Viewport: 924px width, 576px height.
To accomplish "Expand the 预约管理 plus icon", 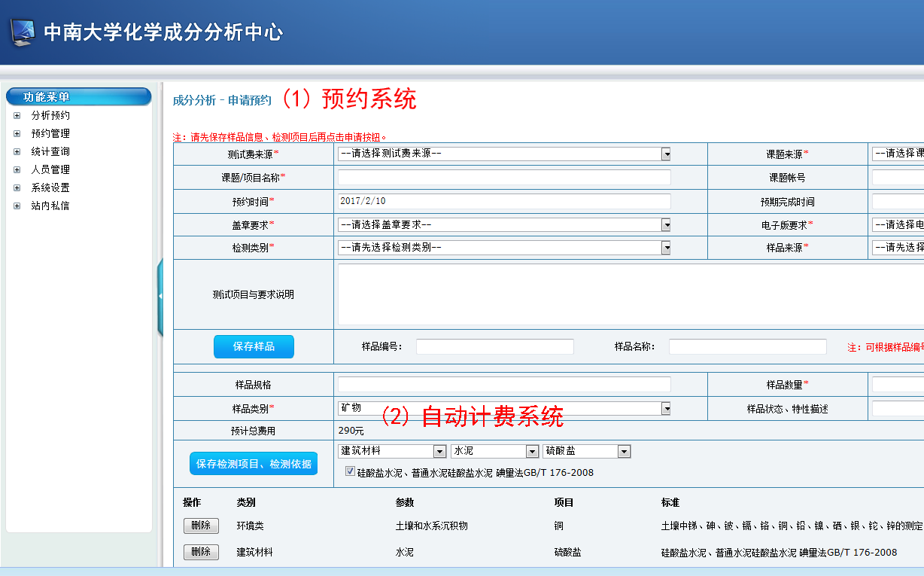I will click(x=17, y=134).
